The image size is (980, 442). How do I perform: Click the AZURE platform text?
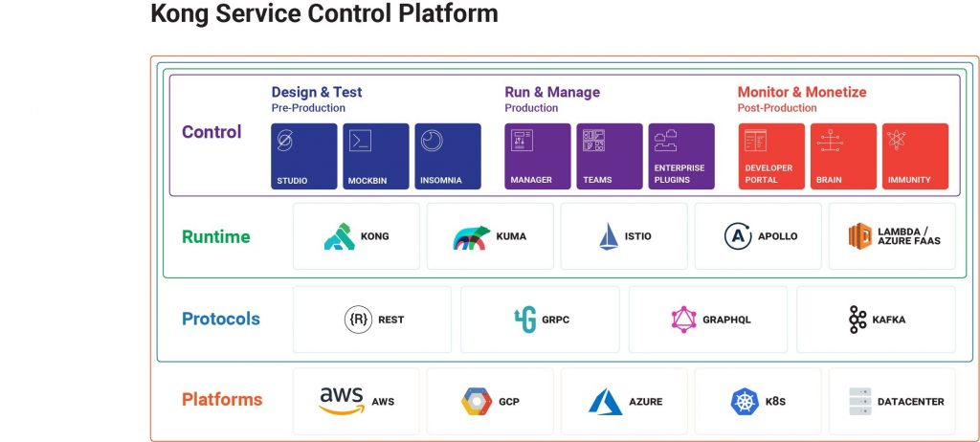click(x=646, y=402)
